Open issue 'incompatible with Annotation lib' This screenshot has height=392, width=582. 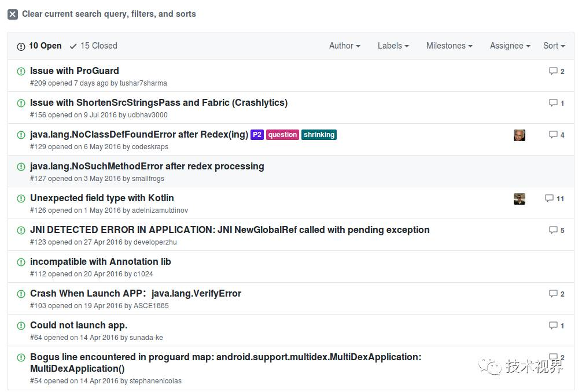point(100,261)
